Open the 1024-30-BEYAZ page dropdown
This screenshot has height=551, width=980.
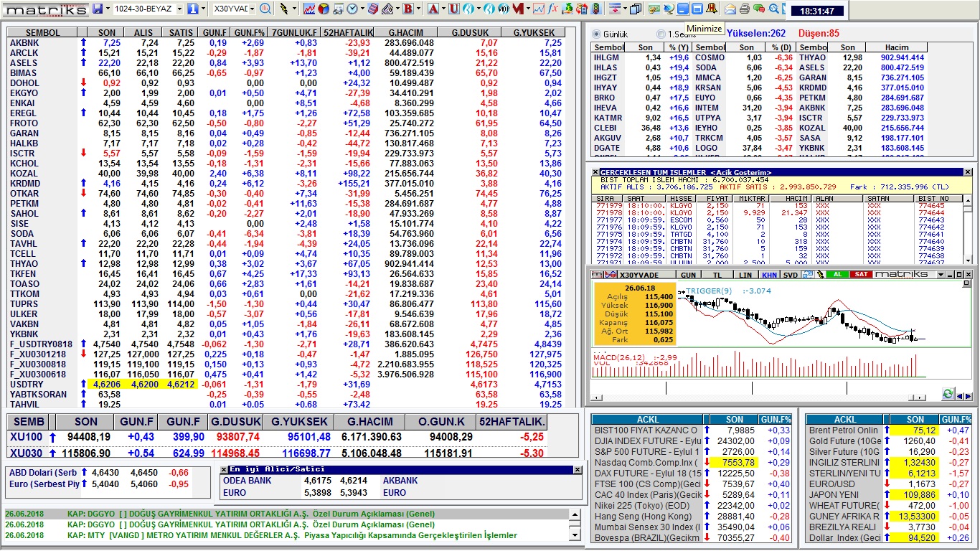179,9
